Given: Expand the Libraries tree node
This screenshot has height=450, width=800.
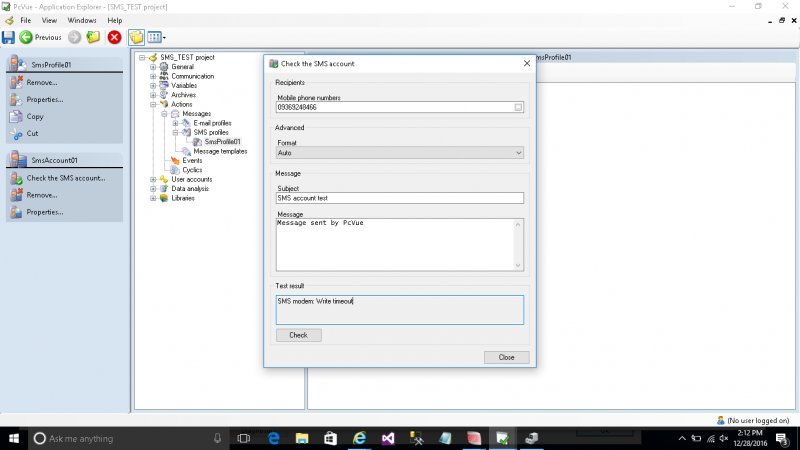Looking at the screenshot, I should point(153,198).
